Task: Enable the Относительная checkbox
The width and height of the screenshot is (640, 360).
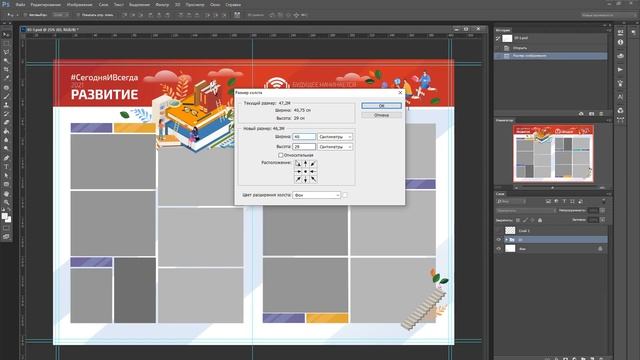Action: [280, 155]
